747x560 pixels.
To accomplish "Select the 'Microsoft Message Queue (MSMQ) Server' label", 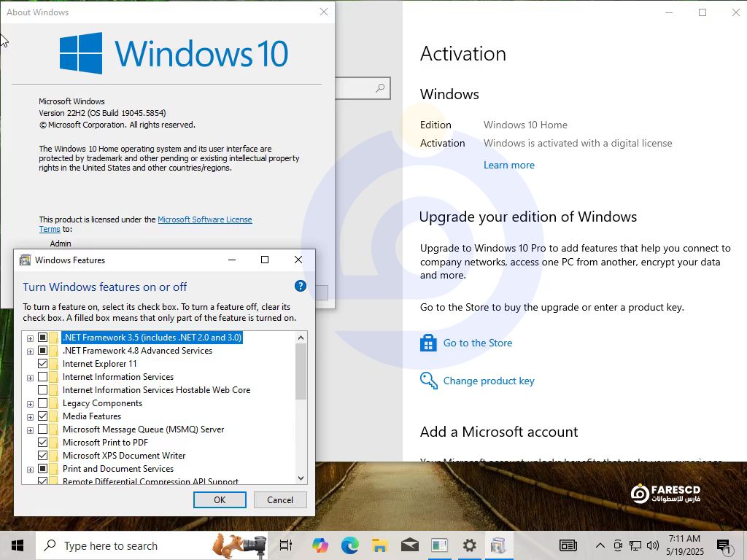I will [144, 429].
